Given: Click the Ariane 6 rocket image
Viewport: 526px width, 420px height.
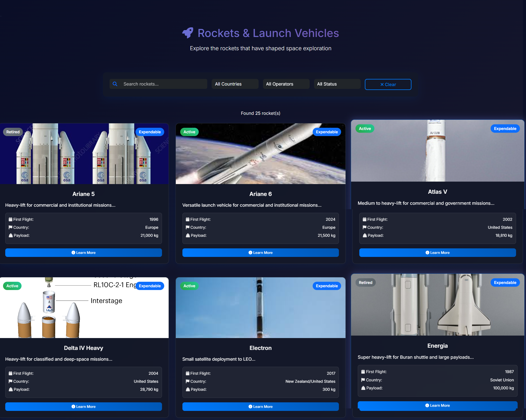Looking at the screenshot, I should tap(261, 154).
